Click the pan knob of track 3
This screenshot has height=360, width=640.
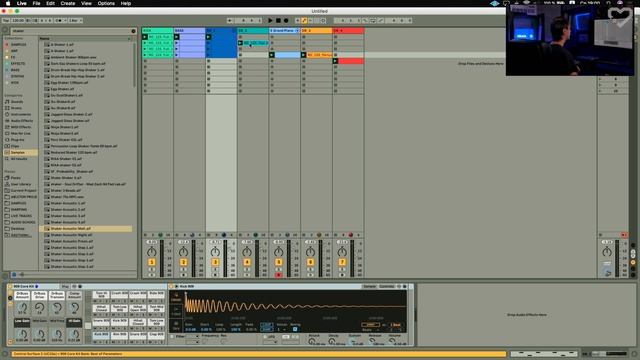215,252
